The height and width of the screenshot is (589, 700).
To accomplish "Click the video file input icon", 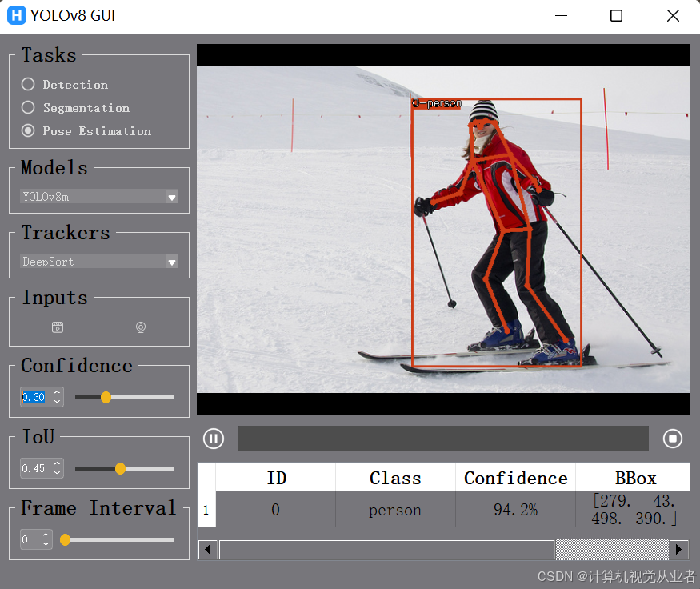I will (x=58, y=327).
